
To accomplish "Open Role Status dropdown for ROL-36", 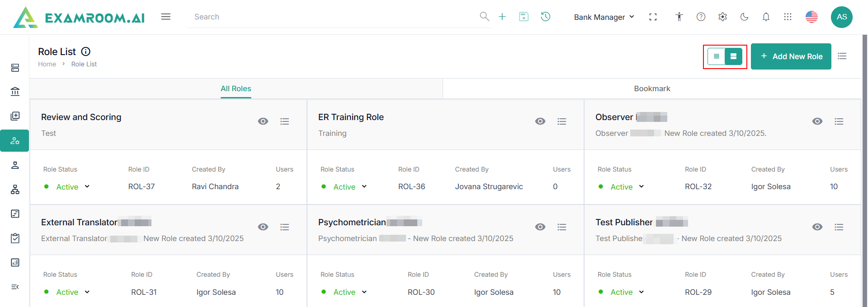I will [364, 186].
